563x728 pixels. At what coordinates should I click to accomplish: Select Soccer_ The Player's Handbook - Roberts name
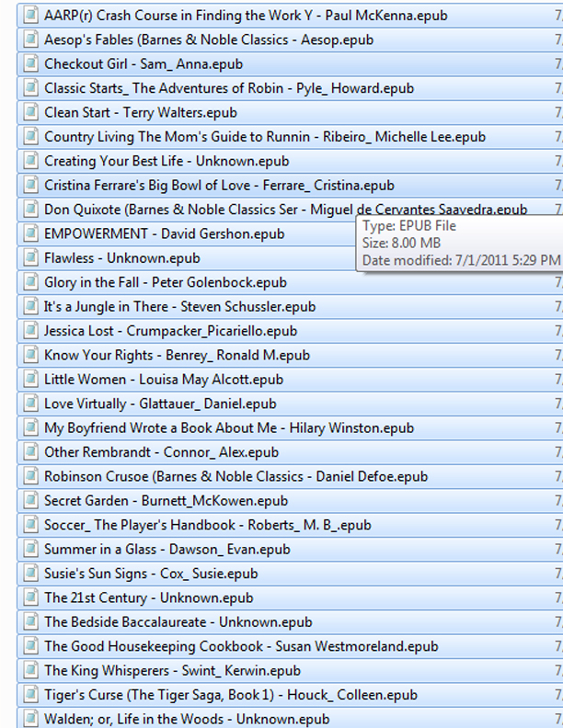click(x=208, y=525)
